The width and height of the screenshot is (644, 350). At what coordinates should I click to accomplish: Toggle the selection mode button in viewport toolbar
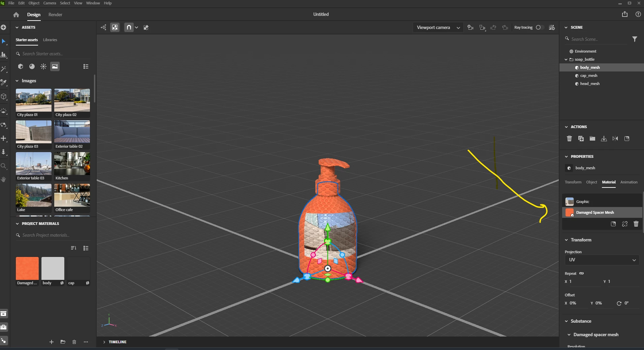tap(115, 27)
